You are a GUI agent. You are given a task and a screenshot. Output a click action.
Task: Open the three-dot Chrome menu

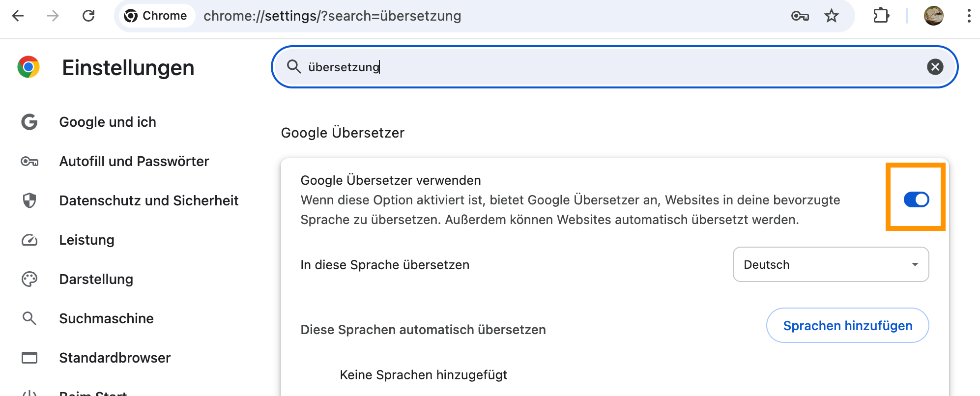969,16
